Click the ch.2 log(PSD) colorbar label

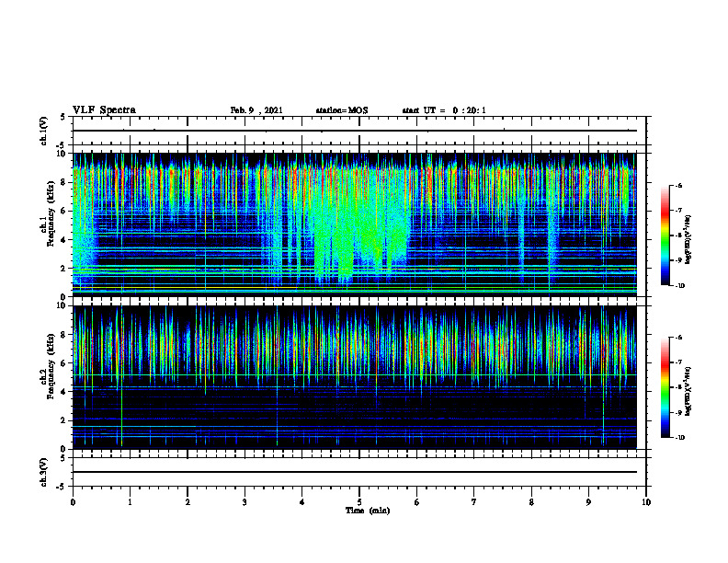[688, 392]
